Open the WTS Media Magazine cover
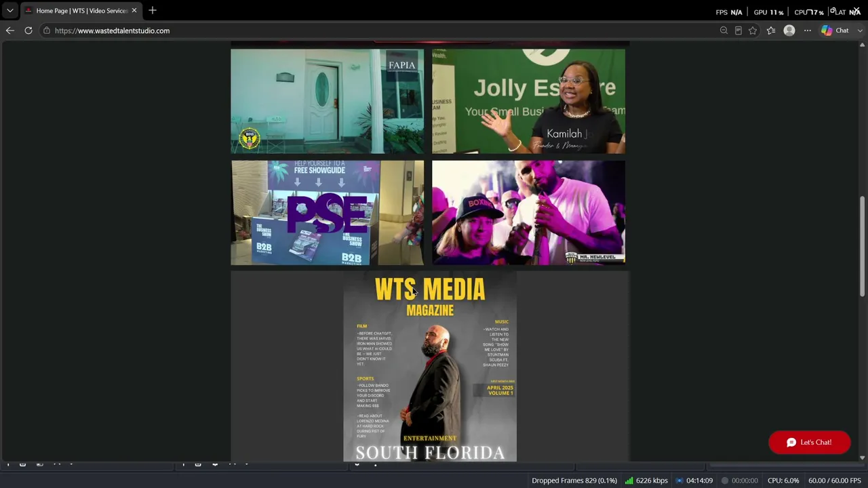Image resolution: width=868 pixels, height=488 pixels. pyautogui.click(x=430, y=367)
